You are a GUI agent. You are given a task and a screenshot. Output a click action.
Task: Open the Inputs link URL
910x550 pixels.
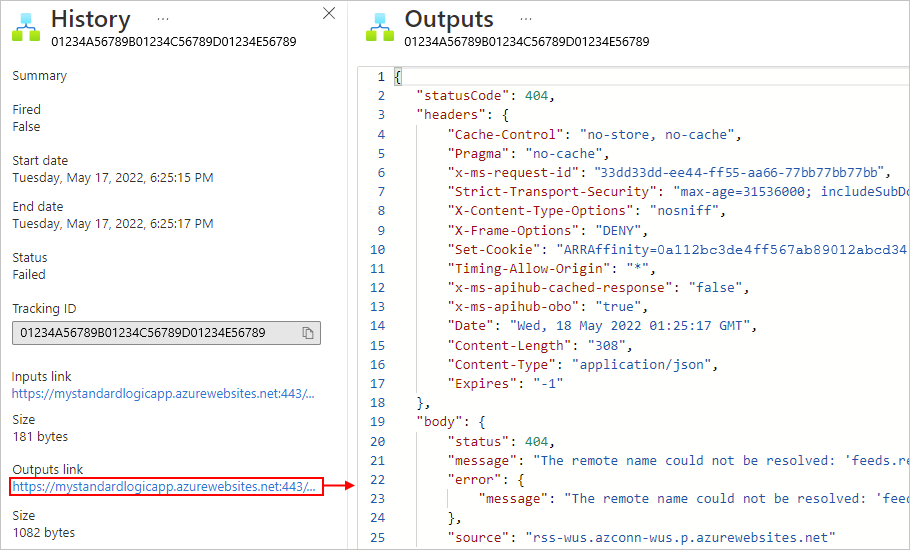(x=163, y=394)
